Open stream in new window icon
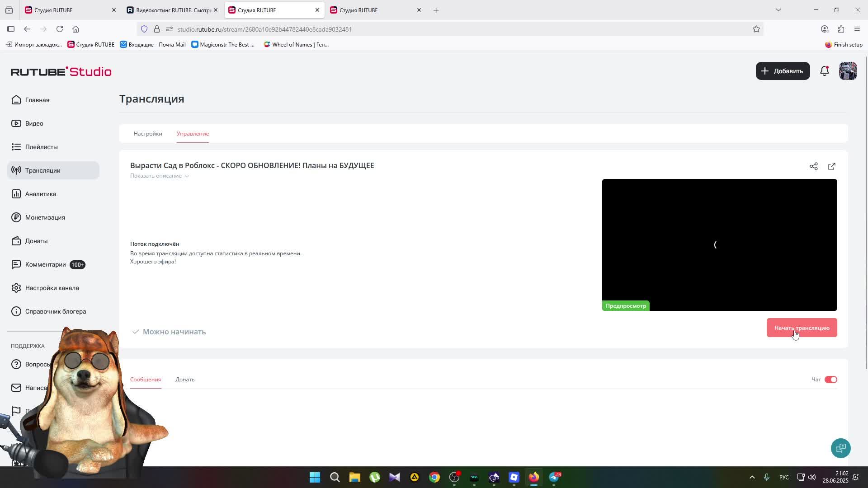The width and height of the screenshot is (868, 488). point(832,166)
